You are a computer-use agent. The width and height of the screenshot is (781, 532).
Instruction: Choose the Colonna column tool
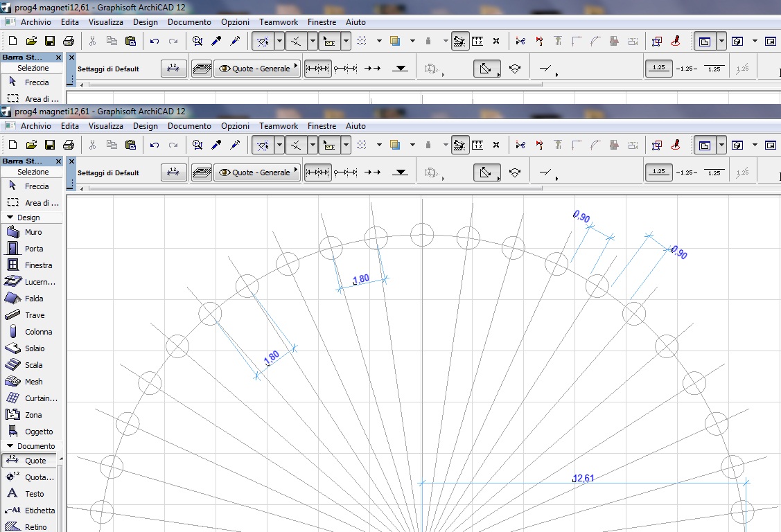(37, 332)
